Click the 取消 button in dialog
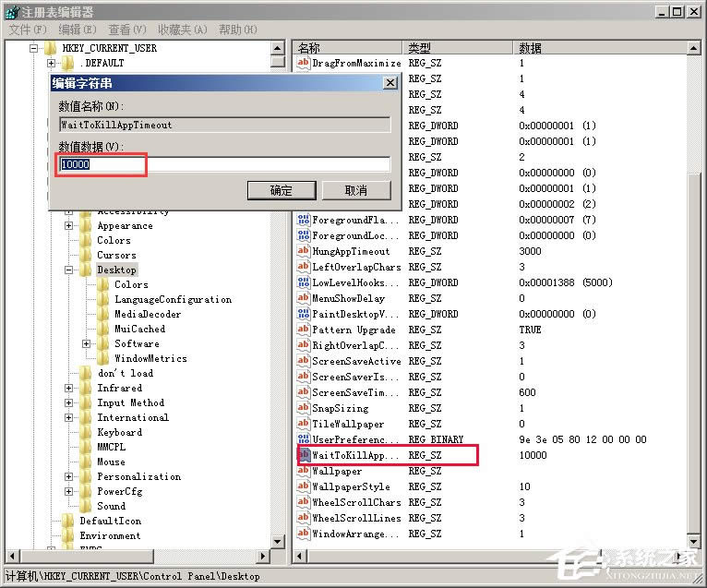The width and height of the screenshot is (707, 588). 355,190
